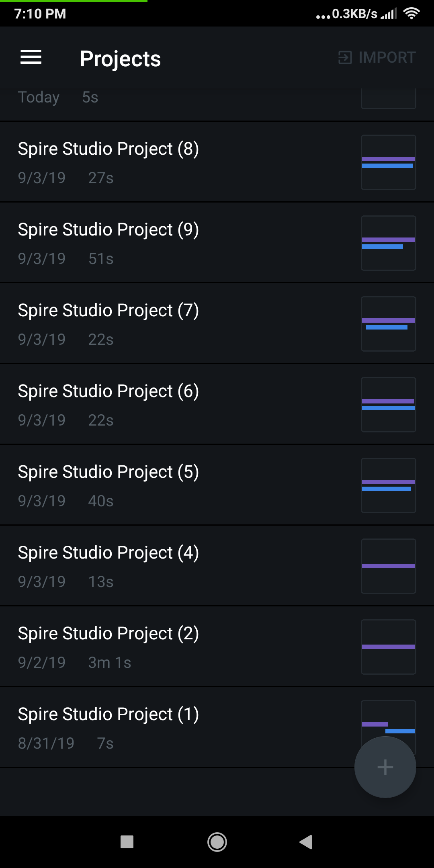Tap track thumbnail for Project (9)
This screenshot has width=434, height=868.
[x=388, y=243]
